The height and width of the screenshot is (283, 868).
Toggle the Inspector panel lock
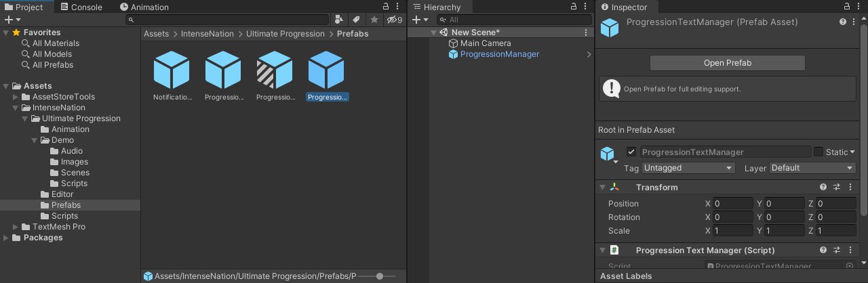[848, 7]
